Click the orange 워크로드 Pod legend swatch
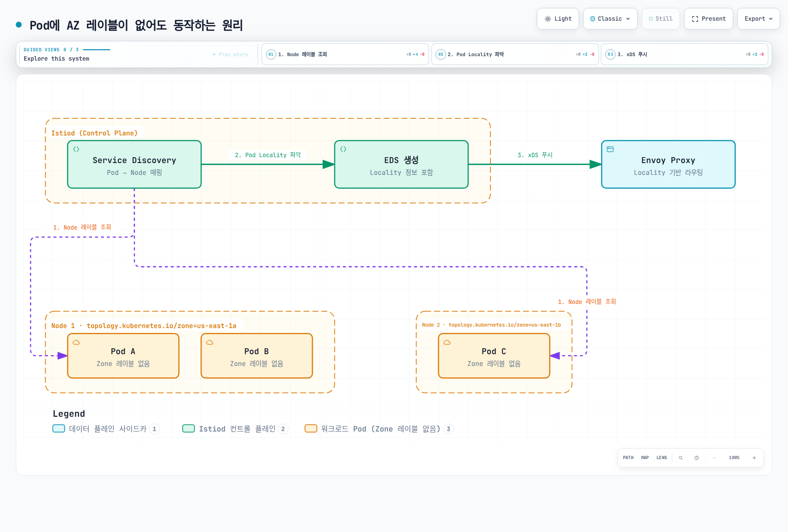Screen dimensions: 788x532 click(x=311, y=429)
